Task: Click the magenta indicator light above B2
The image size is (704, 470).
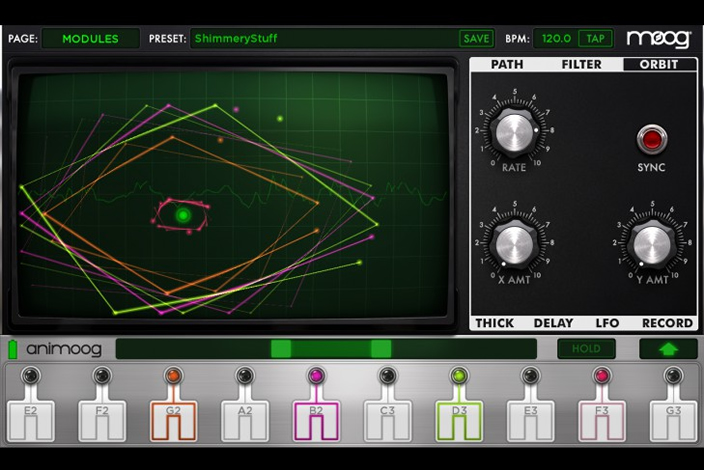Action: (316, 375)
